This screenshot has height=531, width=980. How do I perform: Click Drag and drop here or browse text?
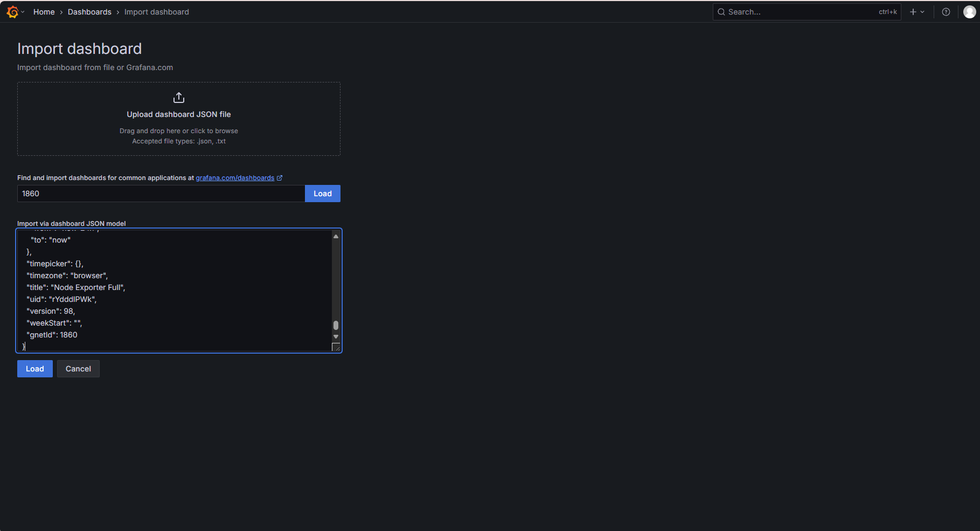point(179,131)
